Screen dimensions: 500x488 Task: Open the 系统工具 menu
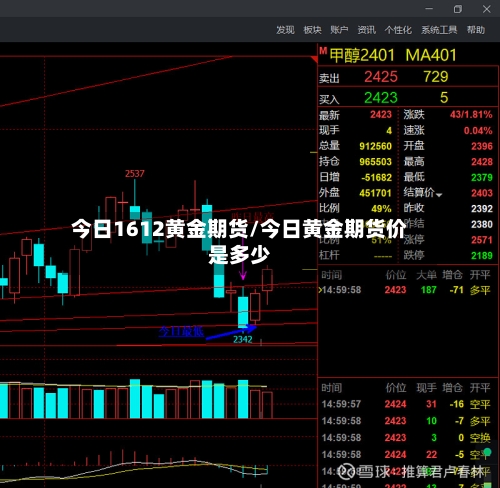click(439, 30)
